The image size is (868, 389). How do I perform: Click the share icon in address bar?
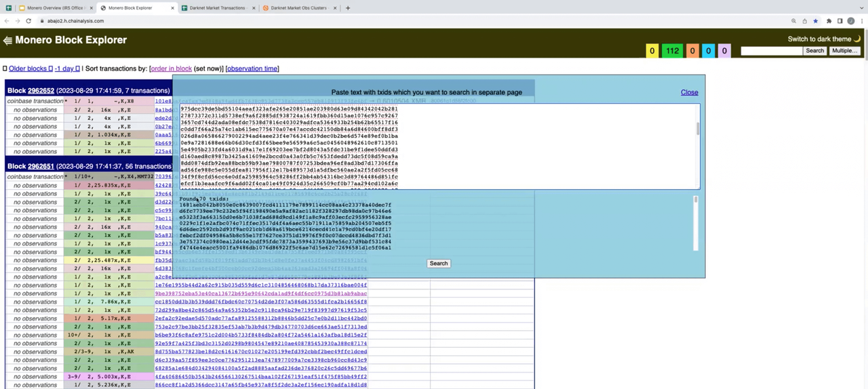point(804,21)
